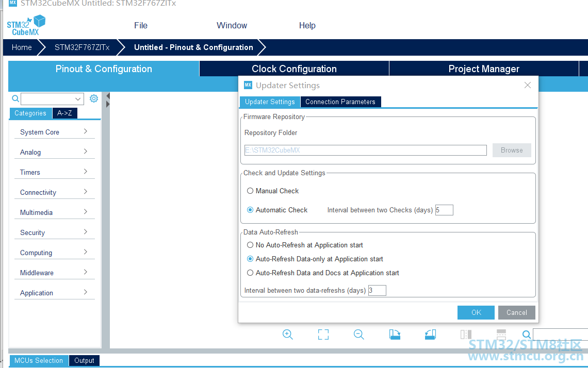Open the peripheral search dropdown
This screenshot has width=588, height=368.
[x=77, y=99]
